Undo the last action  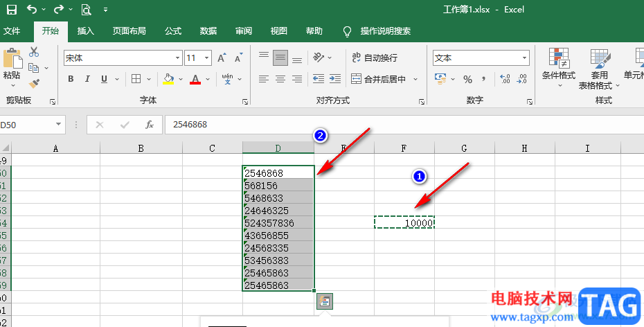[x=32, y=10]
